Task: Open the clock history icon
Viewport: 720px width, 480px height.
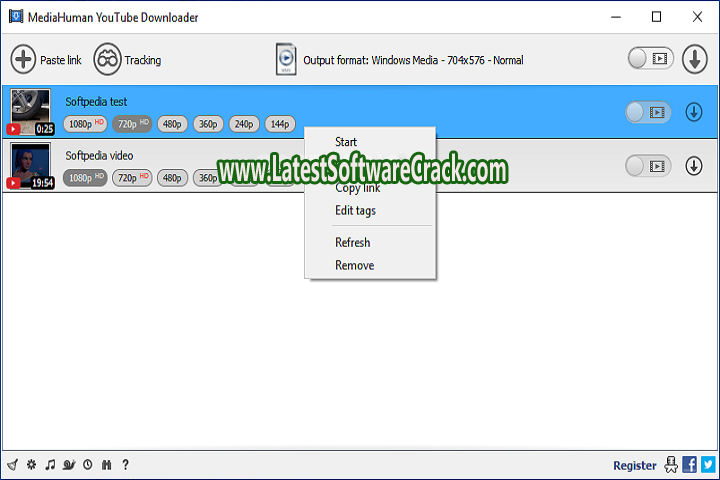Action: 88,465
